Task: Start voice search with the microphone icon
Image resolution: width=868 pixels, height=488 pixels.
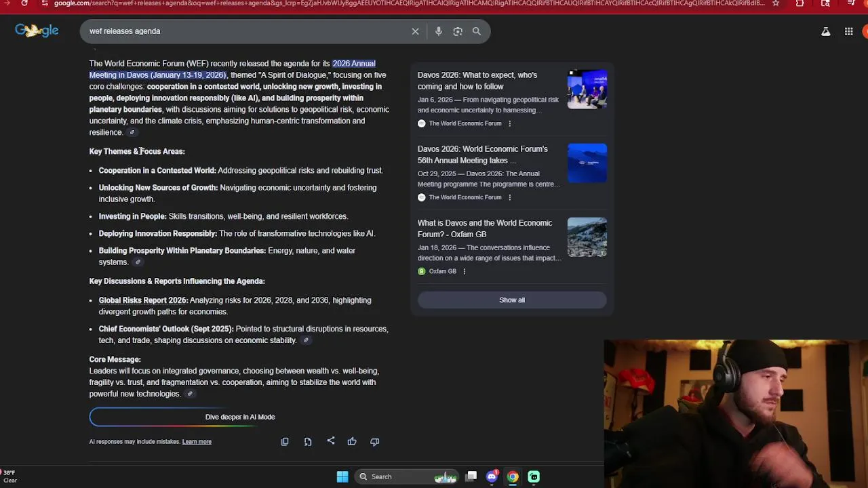Action: [x=439, y=31]
